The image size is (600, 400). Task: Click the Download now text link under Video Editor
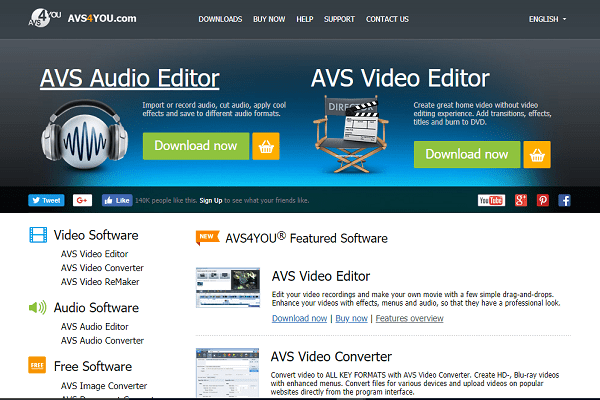[x=300, y=318]
